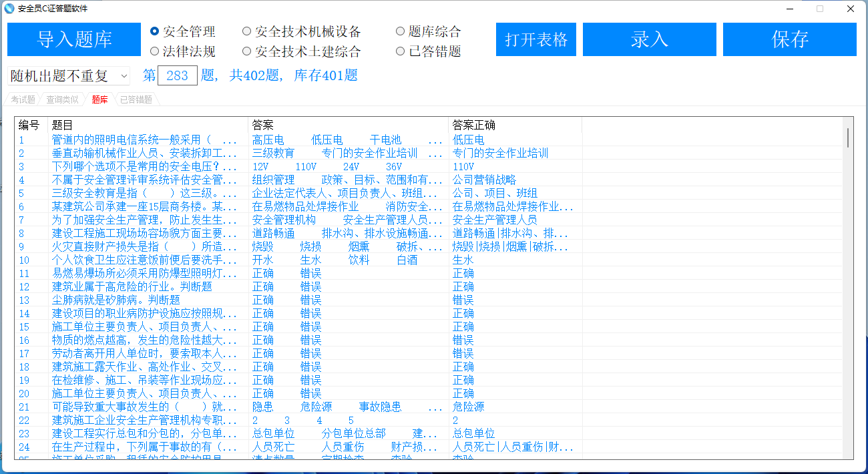点击题号输入框修改当前题号

coord(176,75)
